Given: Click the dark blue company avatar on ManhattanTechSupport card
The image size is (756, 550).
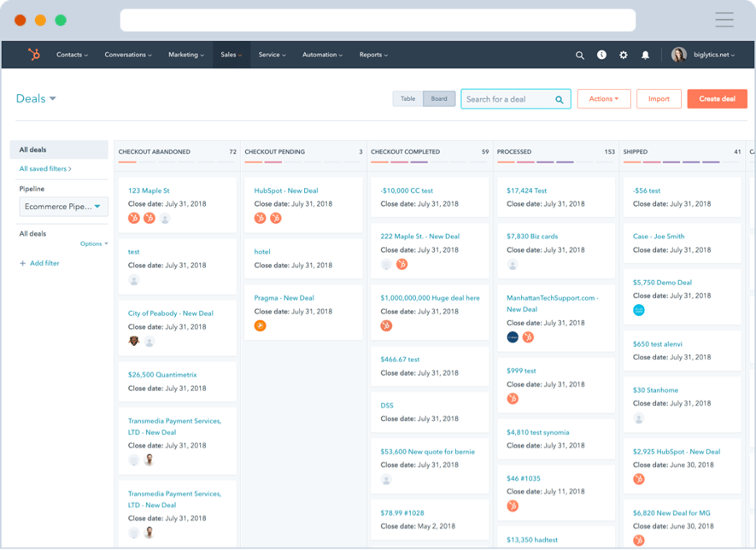Looking at the screenshot, I should coord(513,337).
